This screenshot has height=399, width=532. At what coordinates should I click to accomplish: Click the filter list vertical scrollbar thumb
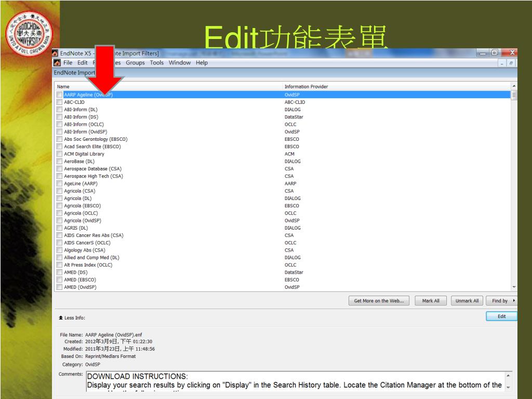(x=514, y=95)
